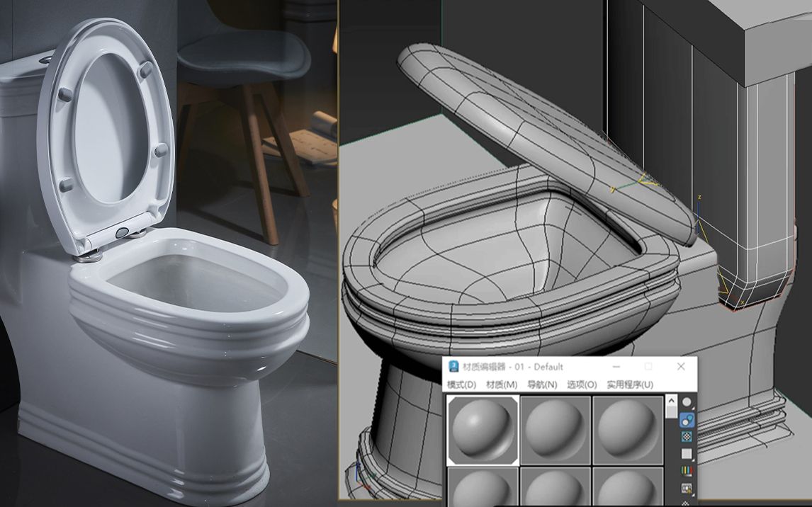
Task: Toggle video color checking on samples
Action: (687, 470)
